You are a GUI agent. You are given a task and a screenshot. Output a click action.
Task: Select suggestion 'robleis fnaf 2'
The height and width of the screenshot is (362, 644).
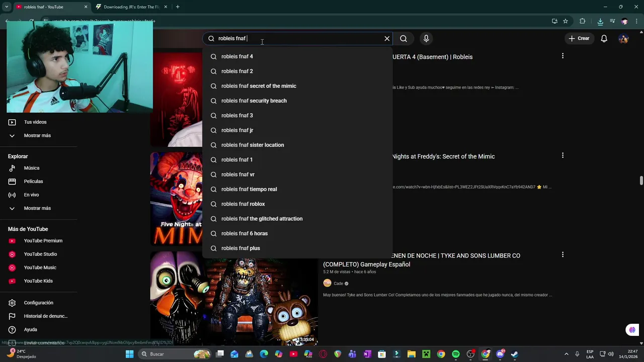pyautogui.click(x=297, y=71)
